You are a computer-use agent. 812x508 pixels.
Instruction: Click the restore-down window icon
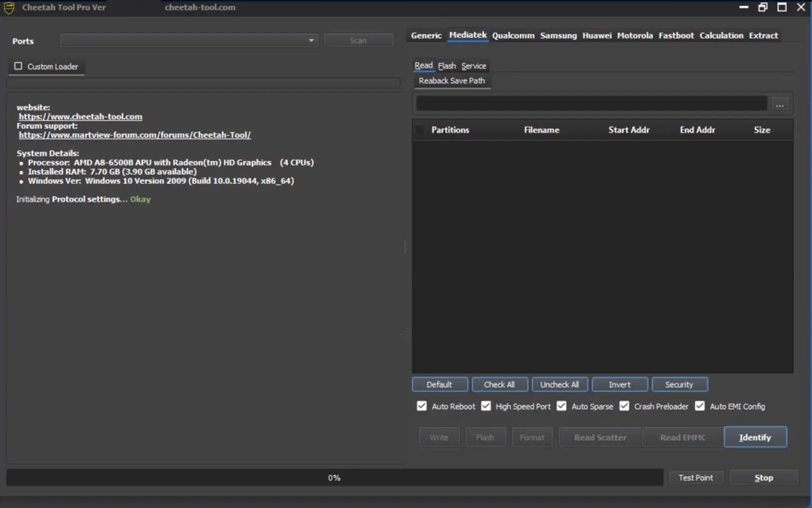763,7
